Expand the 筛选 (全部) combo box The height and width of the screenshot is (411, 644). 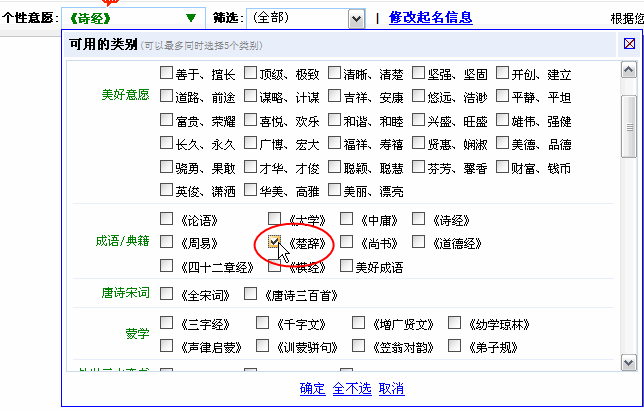coord(355,18)
